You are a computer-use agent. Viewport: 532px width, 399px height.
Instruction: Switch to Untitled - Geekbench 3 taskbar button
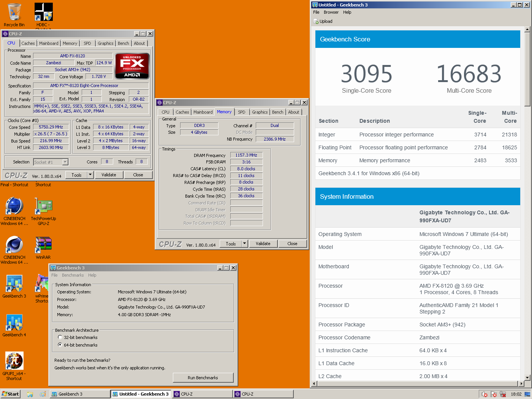[x=141, y=394]
